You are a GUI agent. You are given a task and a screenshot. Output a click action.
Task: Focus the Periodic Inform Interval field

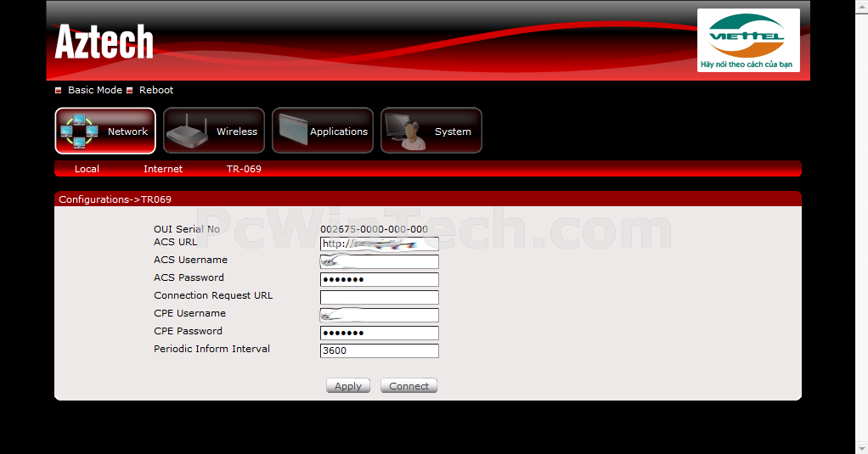click(x=379, y=350)
